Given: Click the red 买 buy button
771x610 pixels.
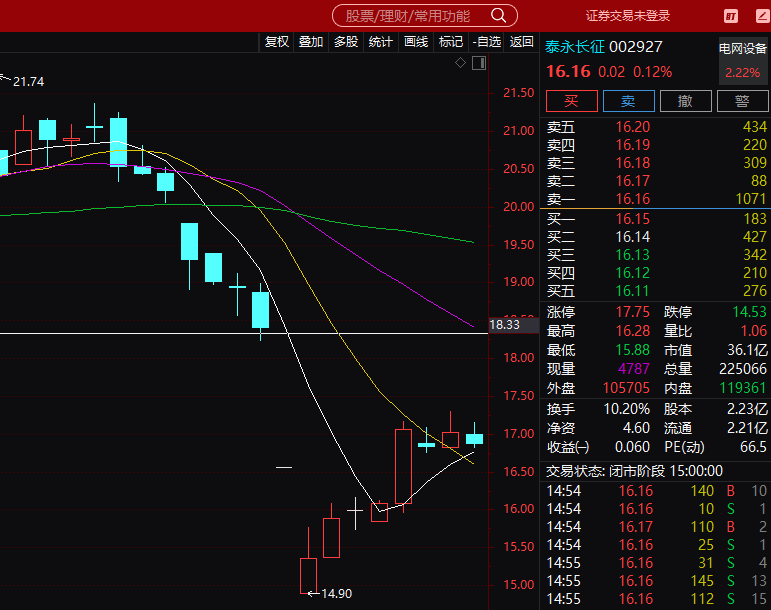Looking at the screenshot, I should pos(572,101).
